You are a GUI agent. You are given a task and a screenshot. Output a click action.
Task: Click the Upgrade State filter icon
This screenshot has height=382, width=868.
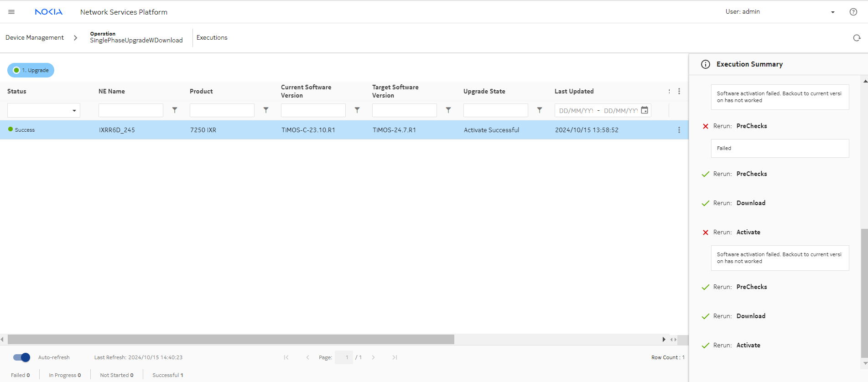540,110
